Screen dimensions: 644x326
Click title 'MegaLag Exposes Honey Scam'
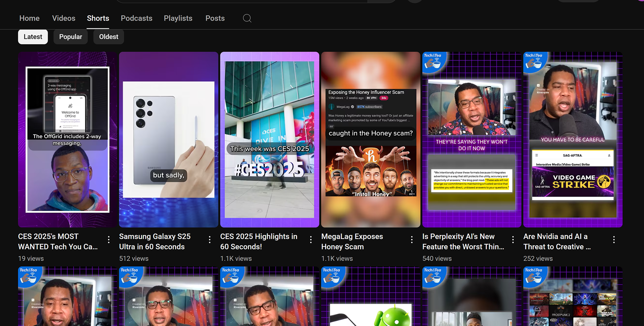point(352,242)
